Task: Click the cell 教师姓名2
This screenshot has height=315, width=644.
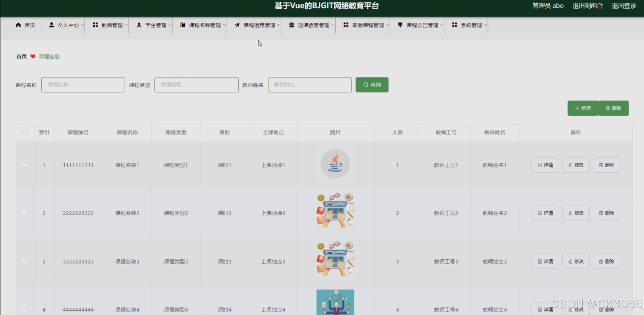Action: (495, 213)
